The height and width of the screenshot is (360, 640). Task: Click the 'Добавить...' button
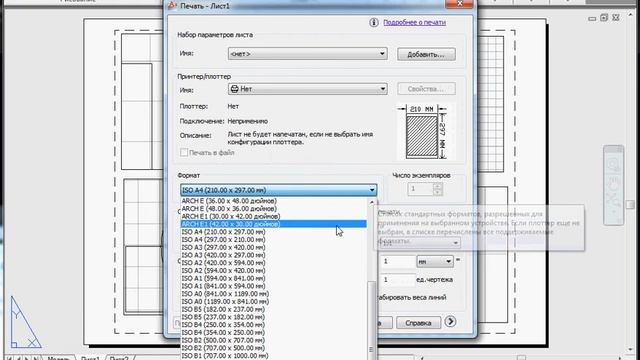(426, 54)
